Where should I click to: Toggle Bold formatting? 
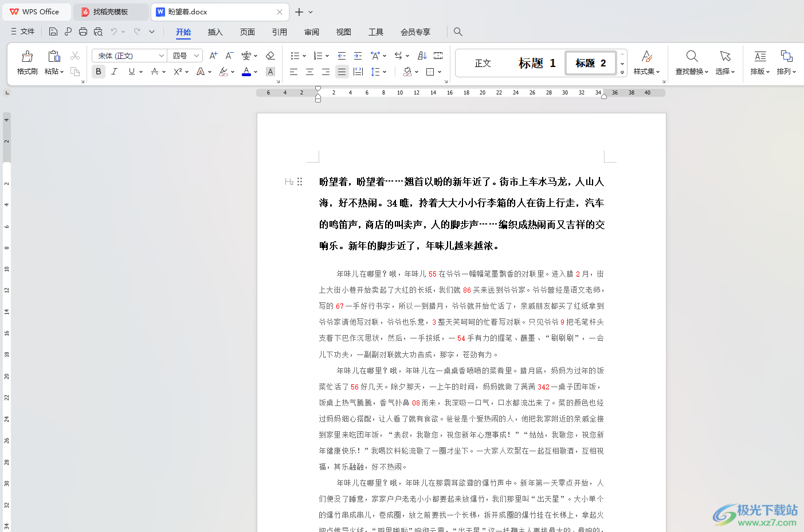click(99, 72)
